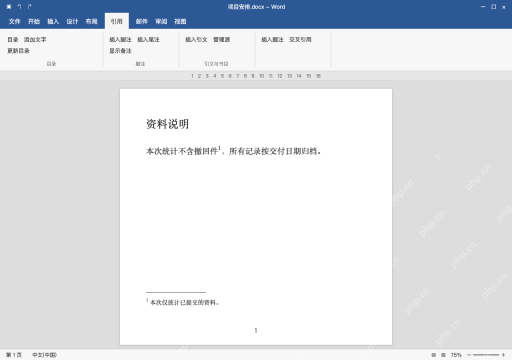Close the Word window
Viewport: 512px width, 360px height.
[x=504, y=7]
